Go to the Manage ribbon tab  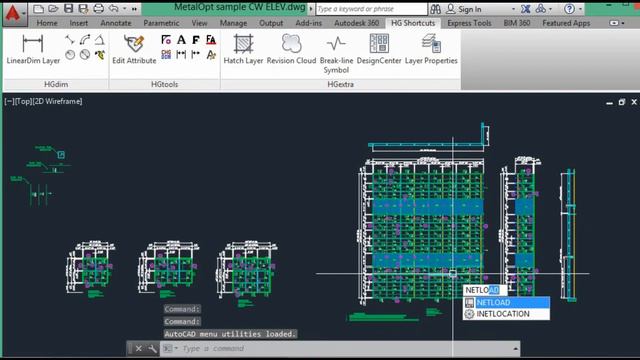point(233,23)
